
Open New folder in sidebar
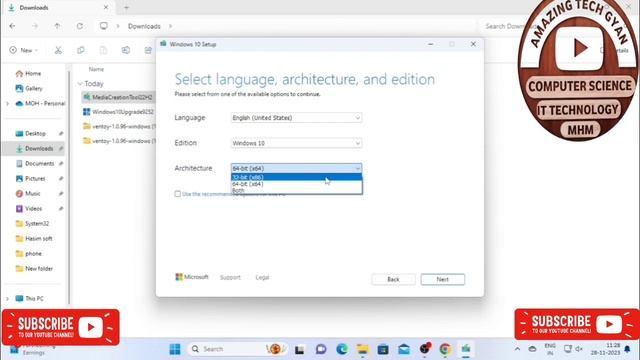(34, 269)
